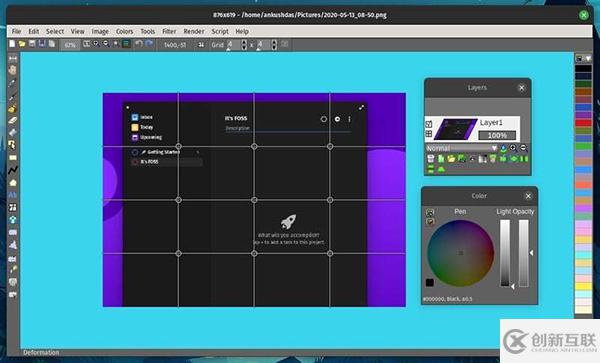Select the polyline curve tool in toolbox
Screen dimensions: 600x363
(x=13, y=170)
